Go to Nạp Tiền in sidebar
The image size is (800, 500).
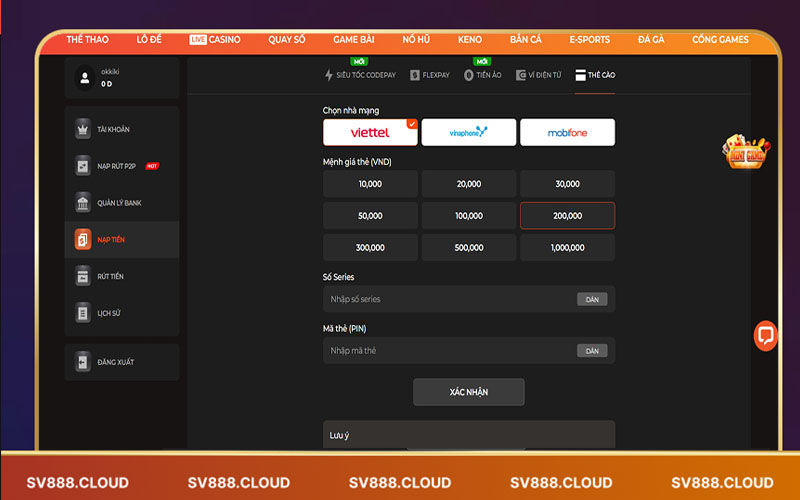[122, 239]
